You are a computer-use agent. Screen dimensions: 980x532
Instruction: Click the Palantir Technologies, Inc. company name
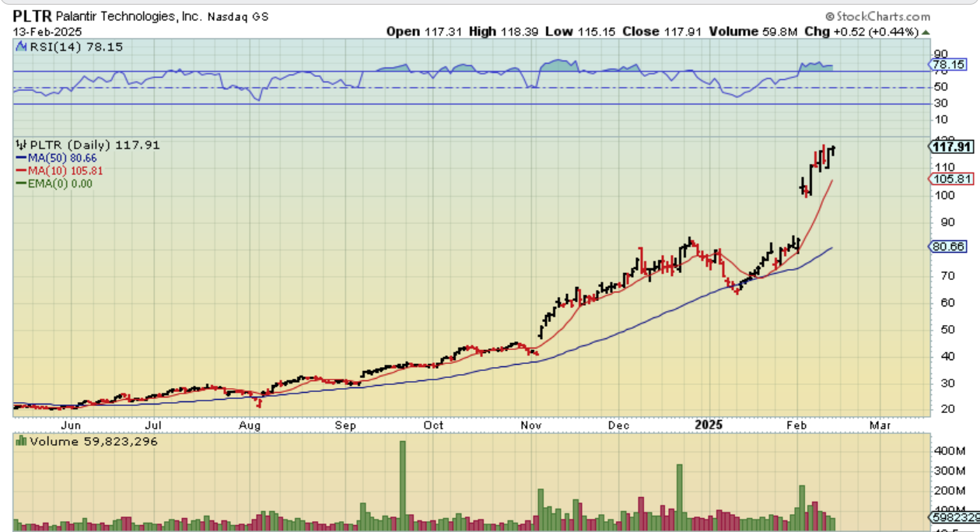coord(129,16)
